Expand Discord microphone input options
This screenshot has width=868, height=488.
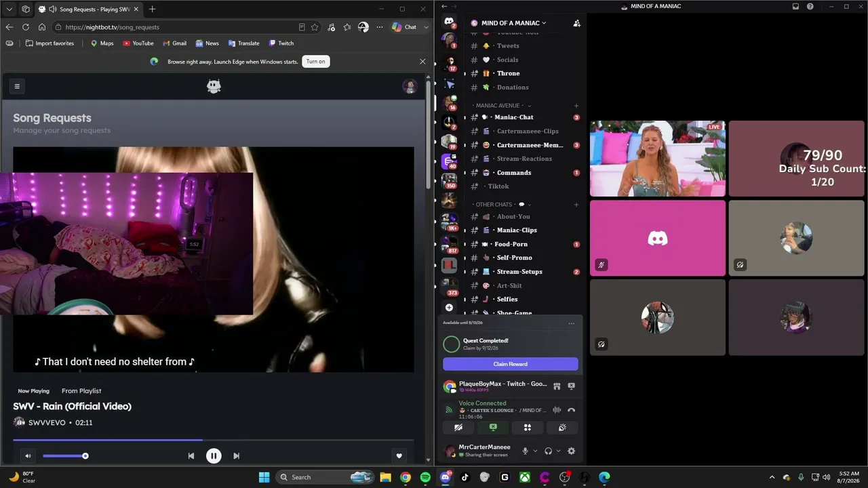(x=535, y=451)
